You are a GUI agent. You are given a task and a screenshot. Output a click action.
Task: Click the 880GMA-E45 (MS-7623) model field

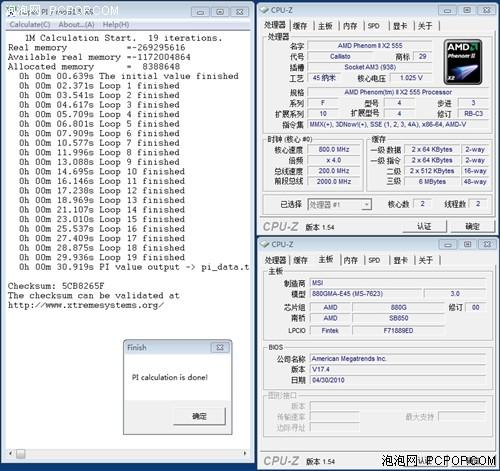pyautogui.click(x=365, y=293)
